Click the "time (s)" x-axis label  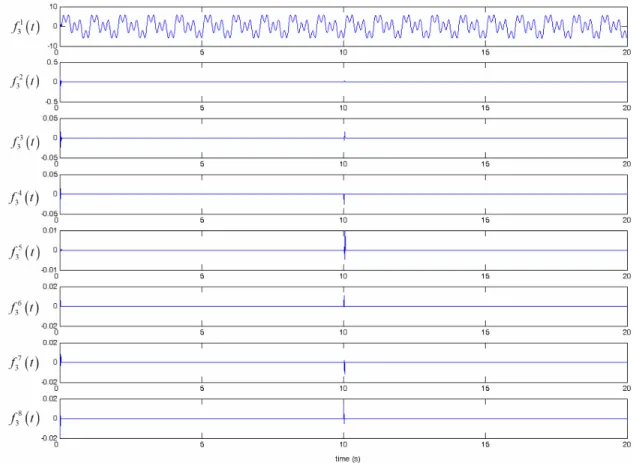tap(348, 459)
